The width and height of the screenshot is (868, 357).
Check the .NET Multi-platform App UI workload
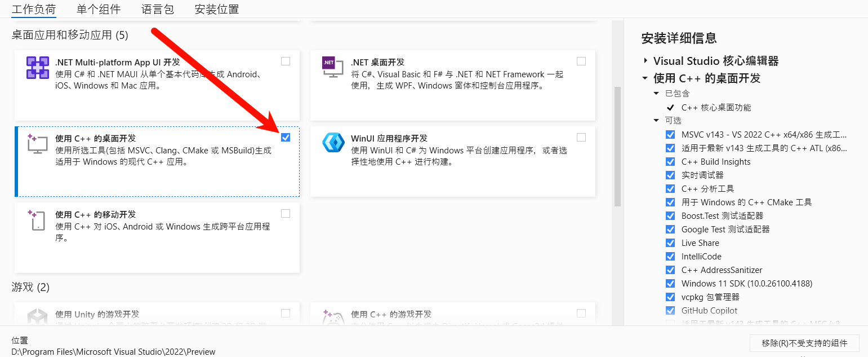point(286,61)
